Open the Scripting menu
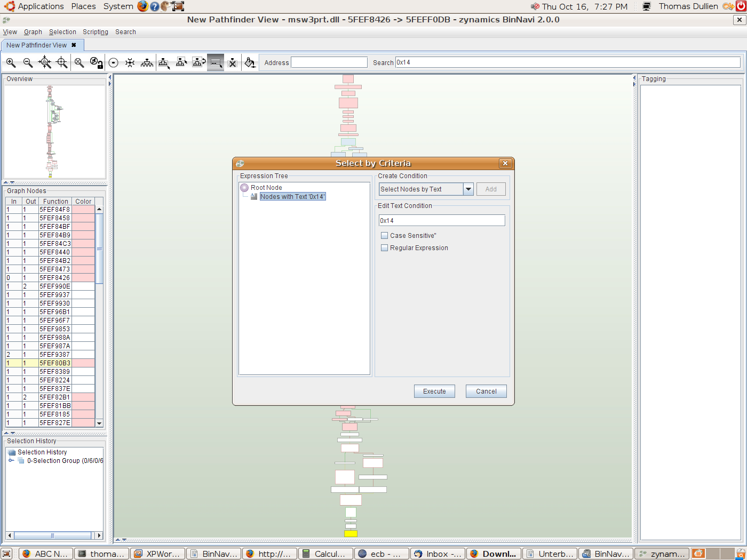This screenshot has height=560, width=747. click(96, 32)
